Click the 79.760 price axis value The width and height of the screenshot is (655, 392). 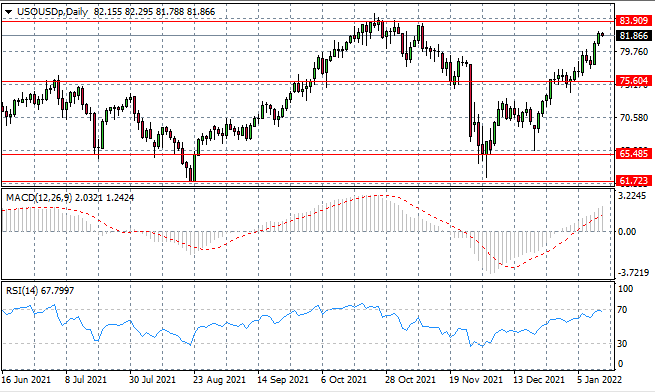[x=634, y=52]
